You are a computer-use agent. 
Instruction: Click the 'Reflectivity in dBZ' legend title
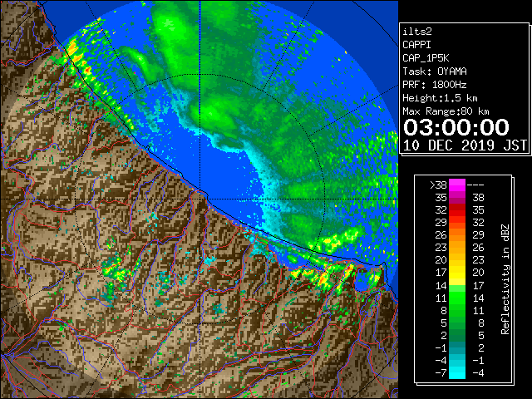click(x=505, y=279)
